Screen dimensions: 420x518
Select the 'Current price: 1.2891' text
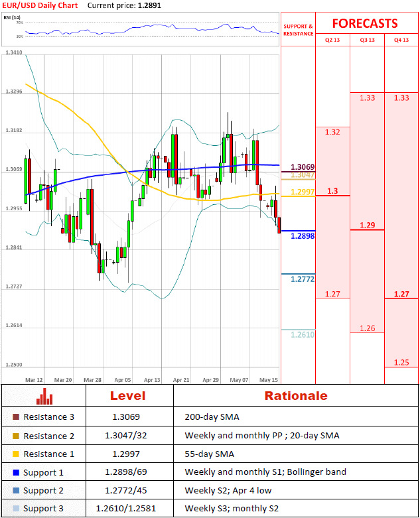[x=124, y=5]
